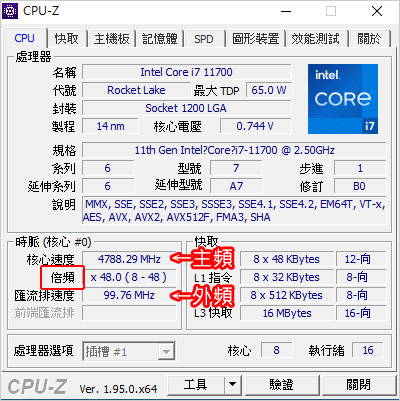
Task: Click the 工具 button
Action: pyautogui.click(x=196, y=384)
